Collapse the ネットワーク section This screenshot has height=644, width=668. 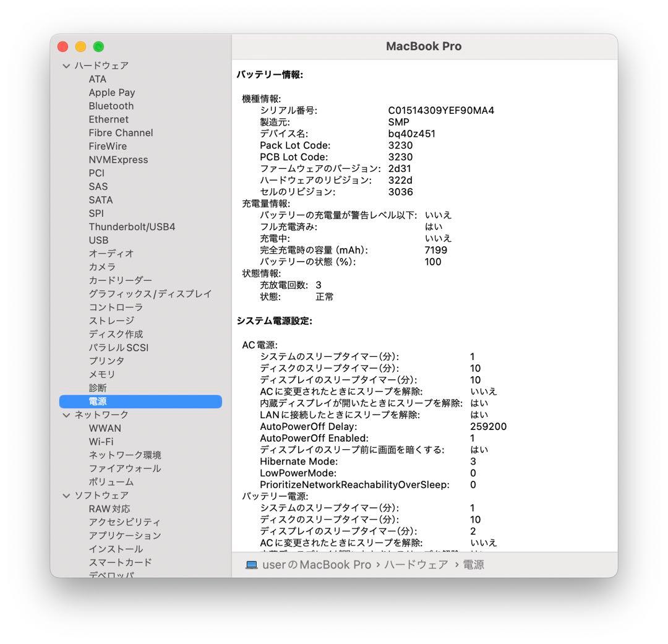click(66, 414)
